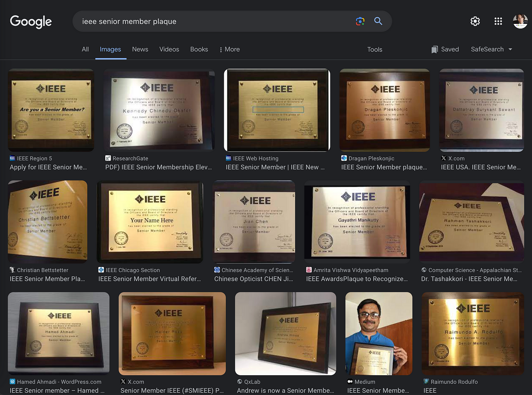
Task: Open 'Apply for IEEE Senior Me...' result
Action: [x=48, y=167]
